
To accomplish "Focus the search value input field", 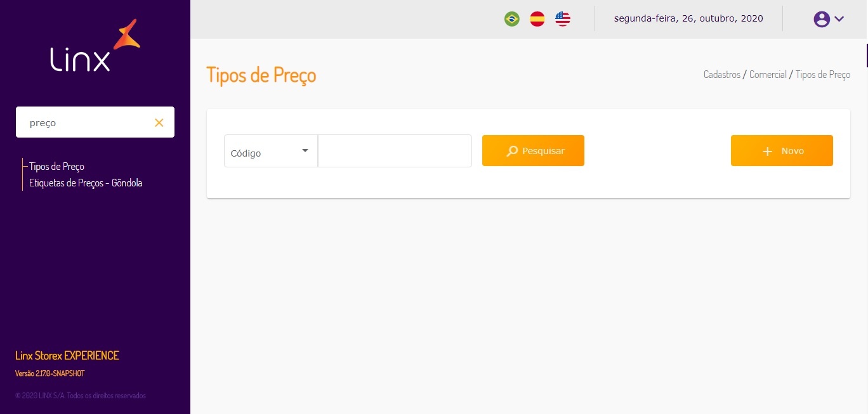I will click(395, 151).
